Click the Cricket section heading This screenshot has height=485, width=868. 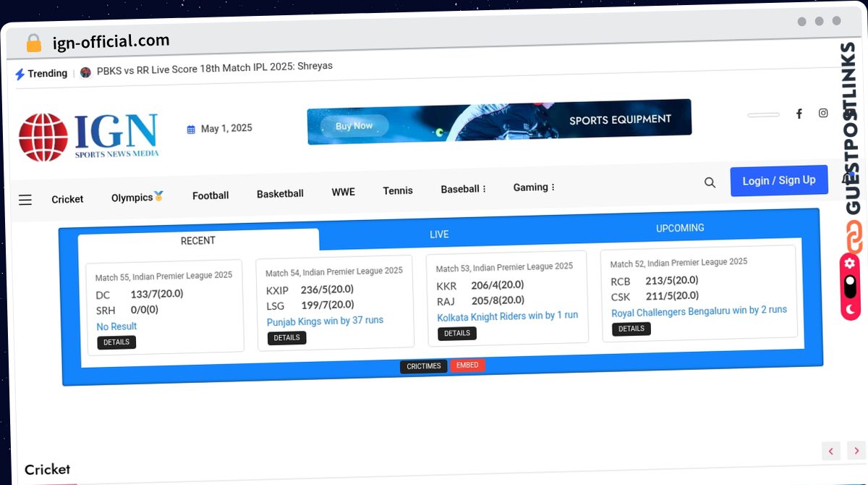pyautogui.click(x=48, y=470)
